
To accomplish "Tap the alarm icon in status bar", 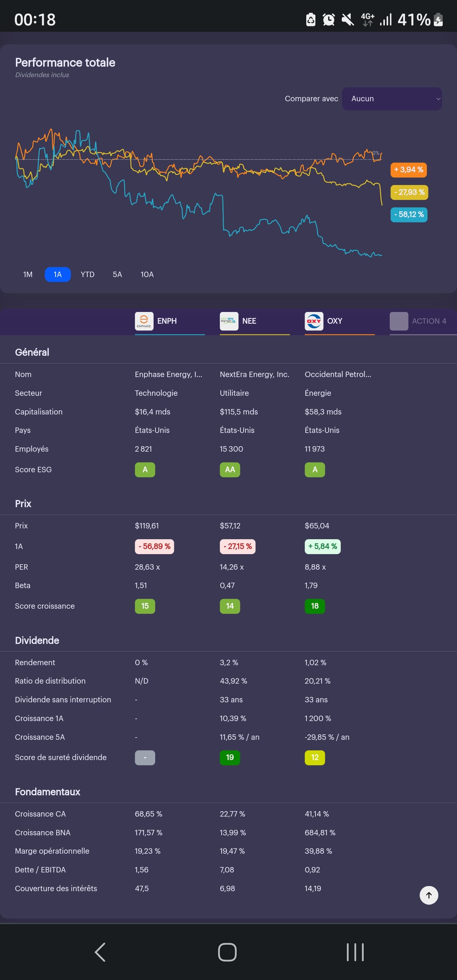I will pos(329,19).
